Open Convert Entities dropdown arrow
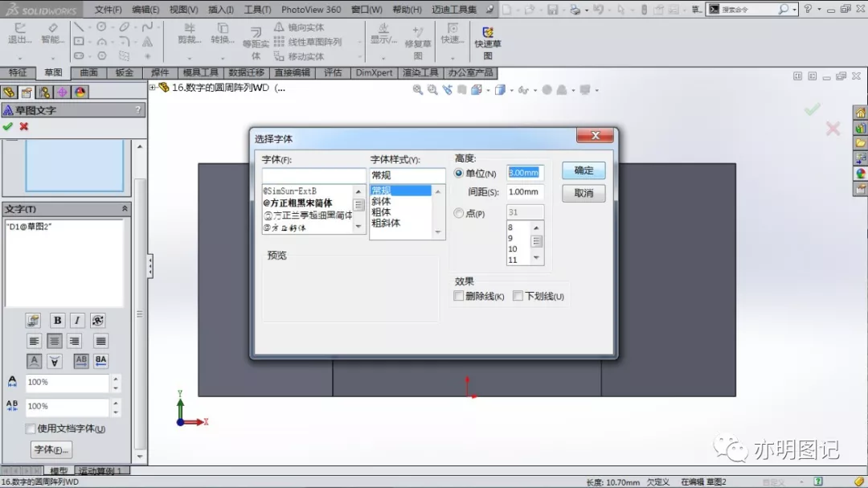Viewport: 868px width, 488px height. pyautogui.click(x=223, y=58)
